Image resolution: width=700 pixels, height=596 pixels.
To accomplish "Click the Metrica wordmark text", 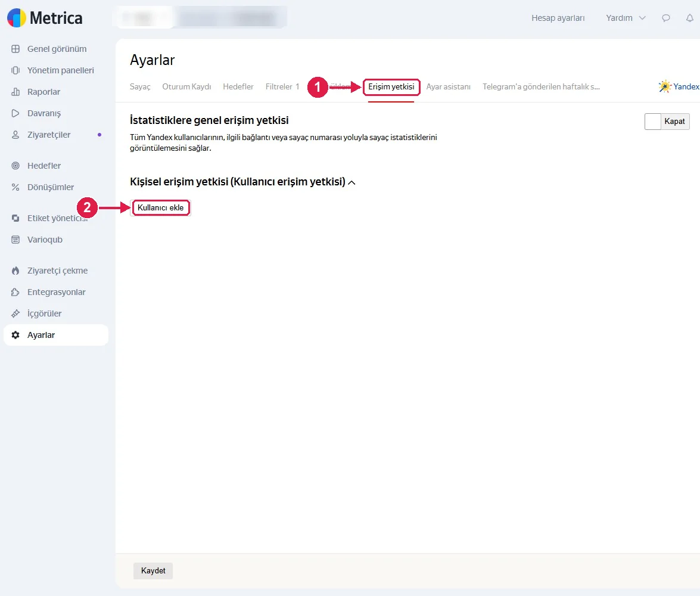I will coord(56,18).
